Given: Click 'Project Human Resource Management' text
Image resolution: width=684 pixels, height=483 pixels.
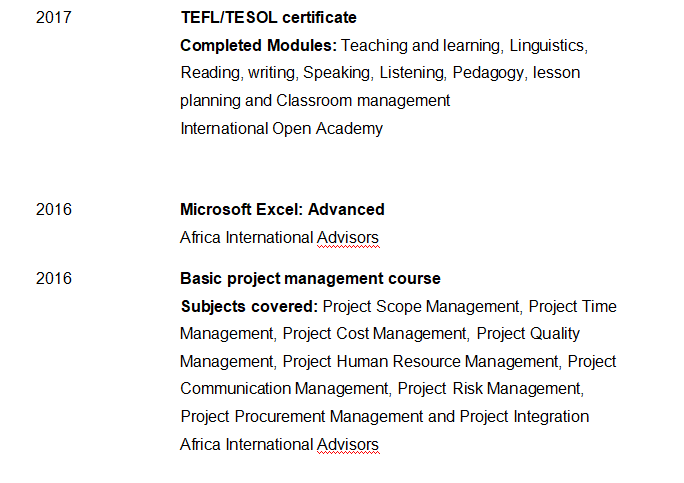Looking at the screenshot, I should pyautogui.click(x=420, y=361).
